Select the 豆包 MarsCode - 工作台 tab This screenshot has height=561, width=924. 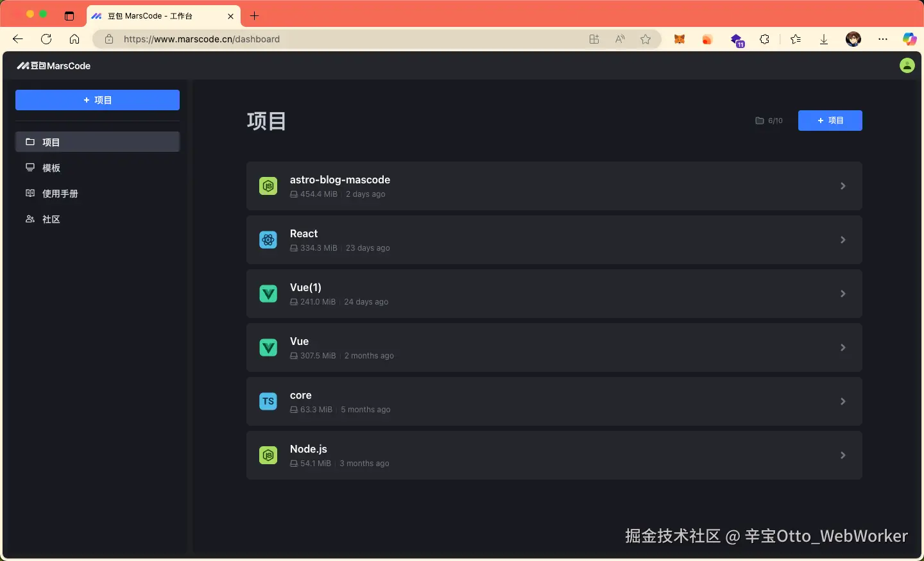(164, 16)
